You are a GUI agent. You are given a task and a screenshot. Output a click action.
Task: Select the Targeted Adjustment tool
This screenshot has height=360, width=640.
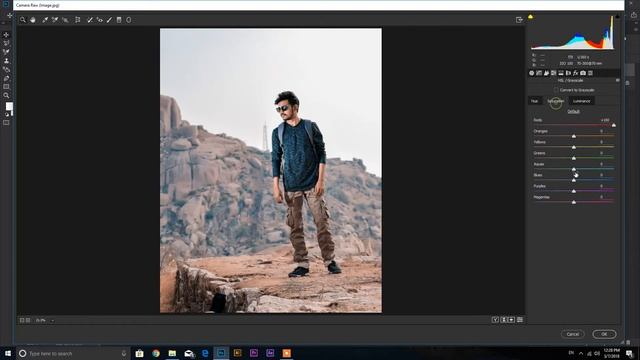tap(65, 20)
